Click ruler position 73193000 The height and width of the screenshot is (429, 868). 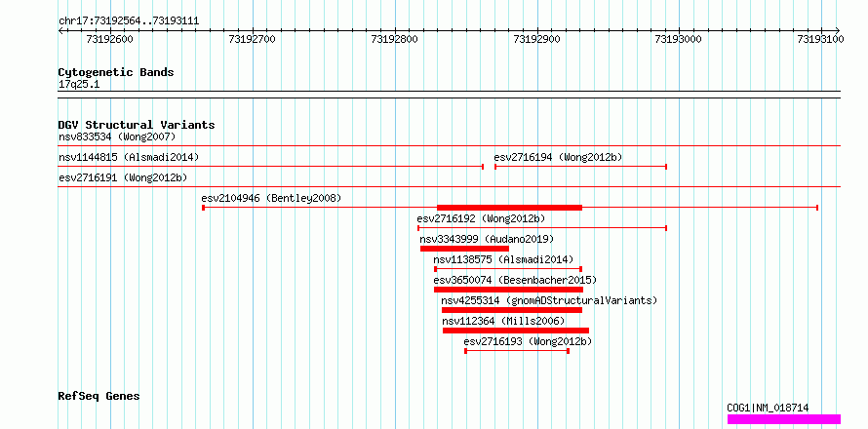point(679,39)
